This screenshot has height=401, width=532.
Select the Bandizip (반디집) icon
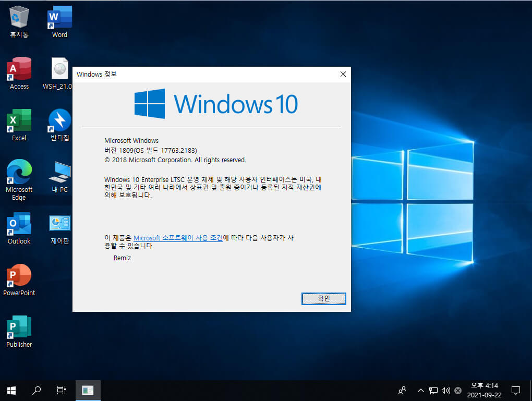coord(59,125)
